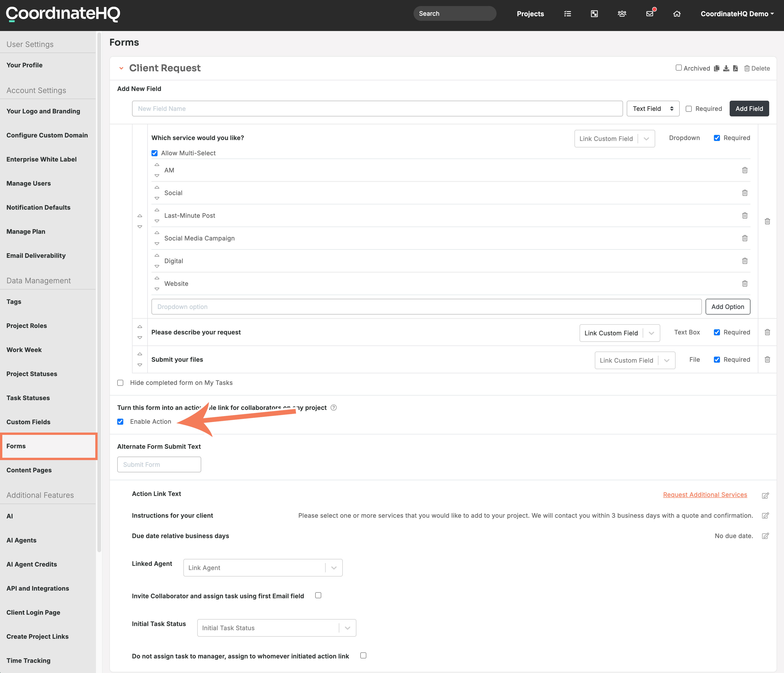
Task: Select Forms in the sidebar
Action: [48, 446]
